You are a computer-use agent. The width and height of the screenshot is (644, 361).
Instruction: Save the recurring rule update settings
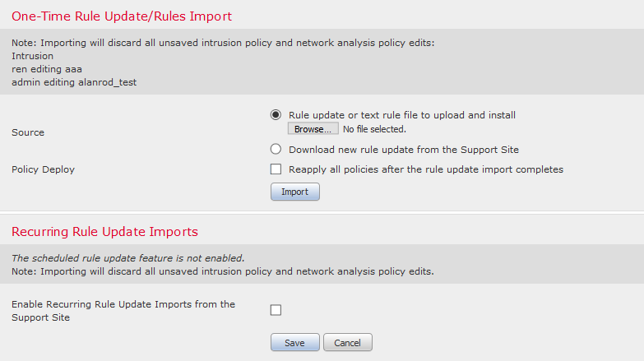click(x=294, y=342)
